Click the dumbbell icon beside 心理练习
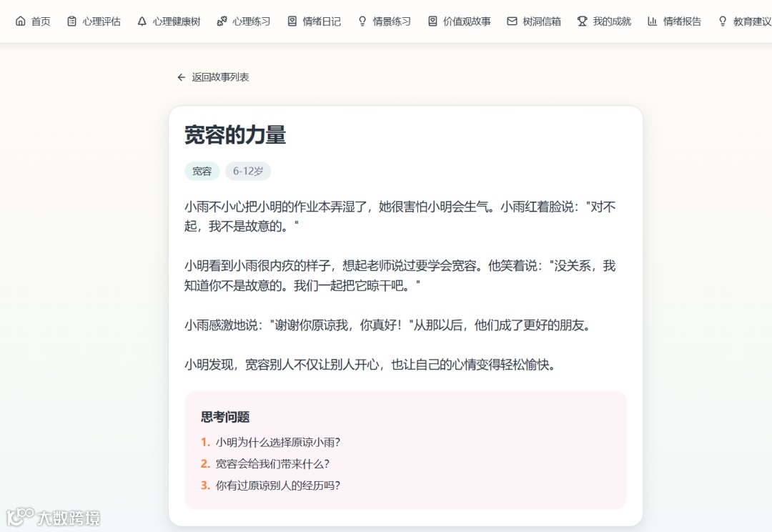772x532 pixels. click(222, 21)
